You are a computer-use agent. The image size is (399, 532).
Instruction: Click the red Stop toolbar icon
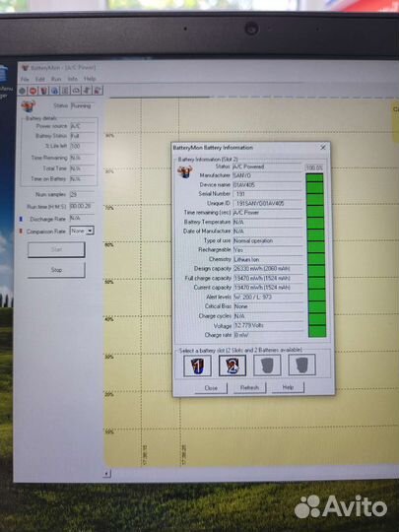tap(33, 91)
